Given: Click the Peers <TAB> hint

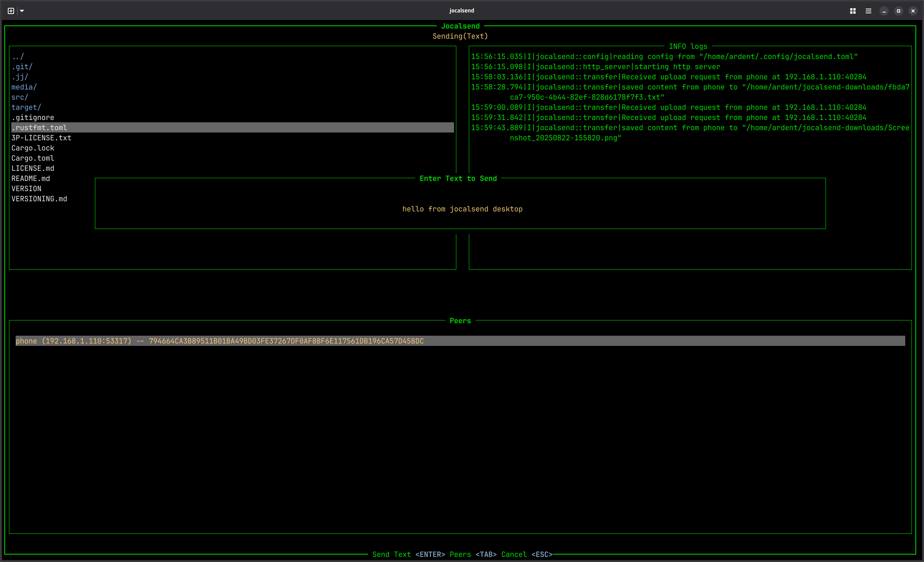Looking at the screenshot, I should (473, 555).
